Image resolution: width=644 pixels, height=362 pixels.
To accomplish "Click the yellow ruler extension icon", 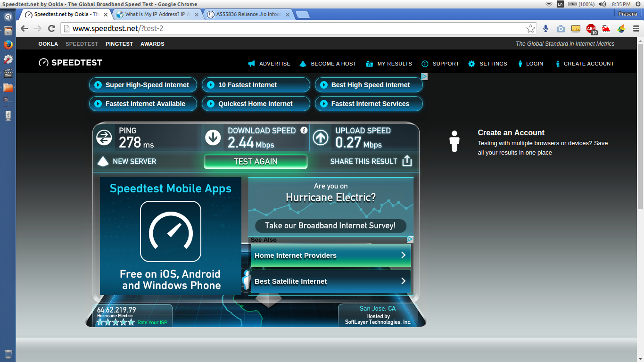I will click(x=576, y=28).
